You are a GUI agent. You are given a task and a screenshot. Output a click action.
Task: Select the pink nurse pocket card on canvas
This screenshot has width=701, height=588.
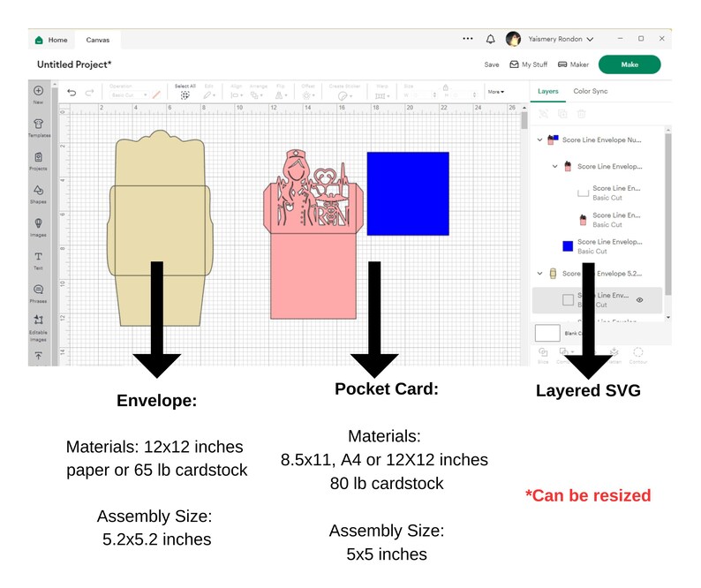(x=313, y=234)
